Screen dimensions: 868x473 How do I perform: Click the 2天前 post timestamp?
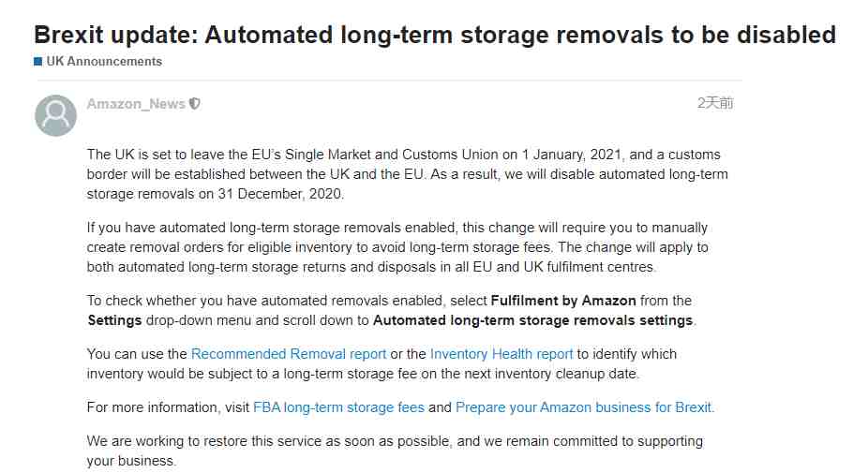tap(715, 103)
